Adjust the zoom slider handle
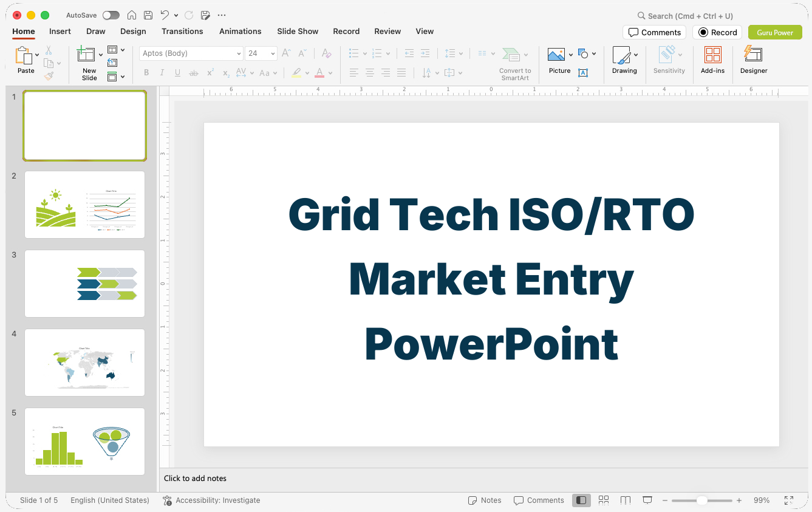The height and width of the screenshot is (512, 812). click(701, 500)
